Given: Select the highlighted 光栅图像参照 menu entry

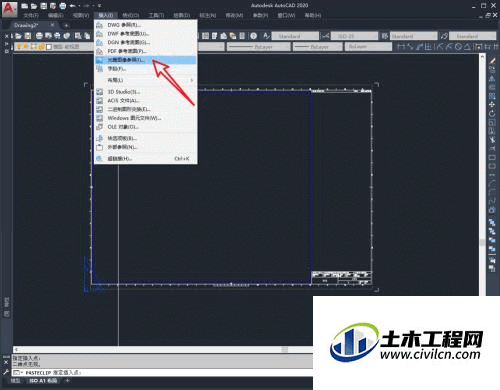Looking at the screenshot, I should point(146,60).
